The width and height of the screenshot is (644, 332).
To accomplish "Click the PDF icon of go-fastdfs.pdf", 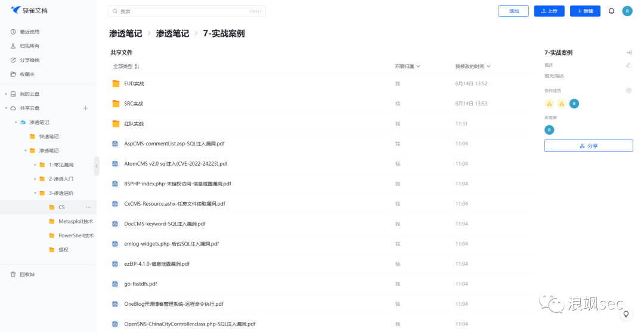I will tap(116, 284).
